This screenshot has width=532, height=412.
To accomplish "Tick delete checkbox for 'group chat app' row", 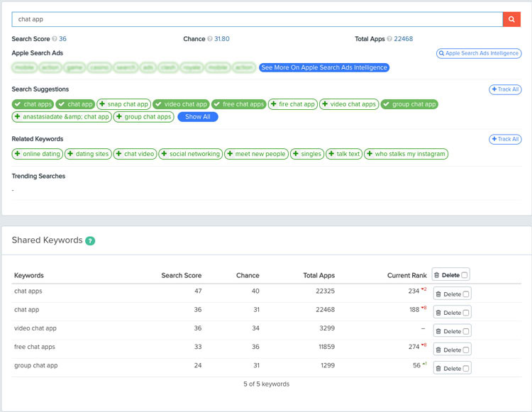I will 466,369.
